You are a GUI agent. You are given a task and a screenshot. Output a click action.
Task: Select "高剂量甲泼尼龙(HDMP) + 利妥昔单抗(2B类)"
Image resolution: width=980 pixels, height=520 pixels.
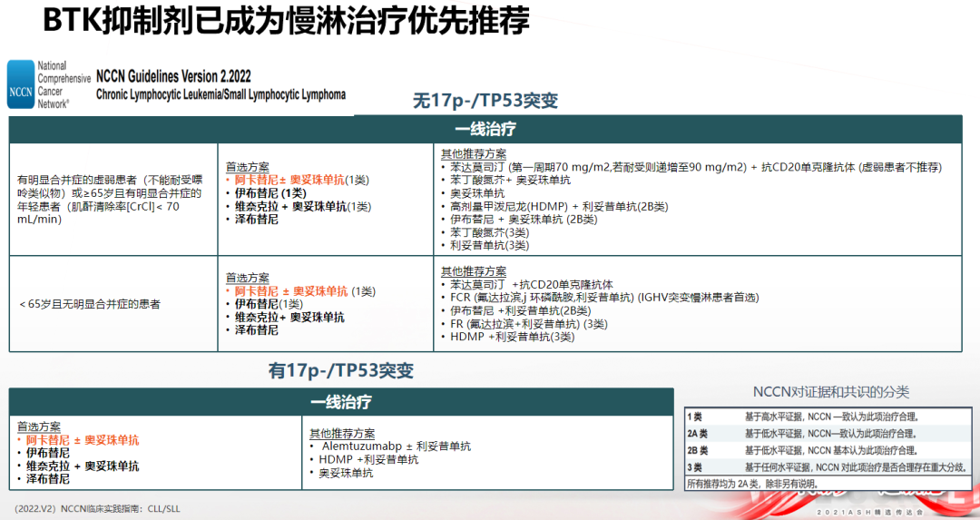559,206
